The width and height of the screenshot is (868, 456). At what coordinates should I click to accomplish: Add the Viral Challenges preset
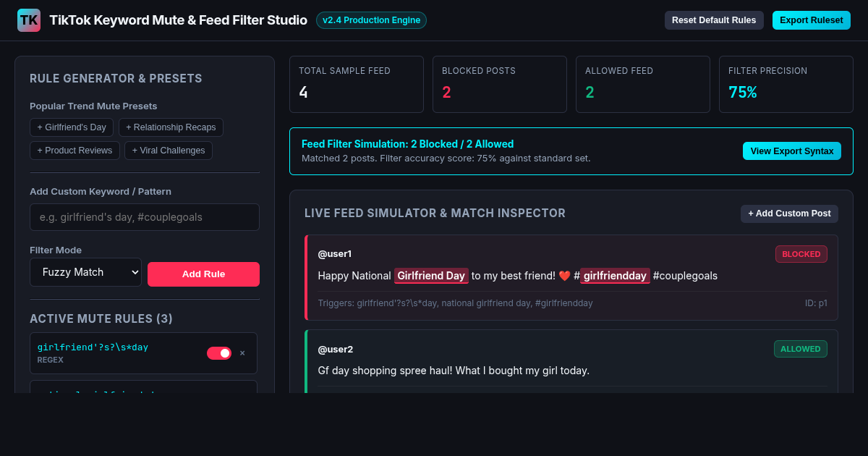coord(169,151)
